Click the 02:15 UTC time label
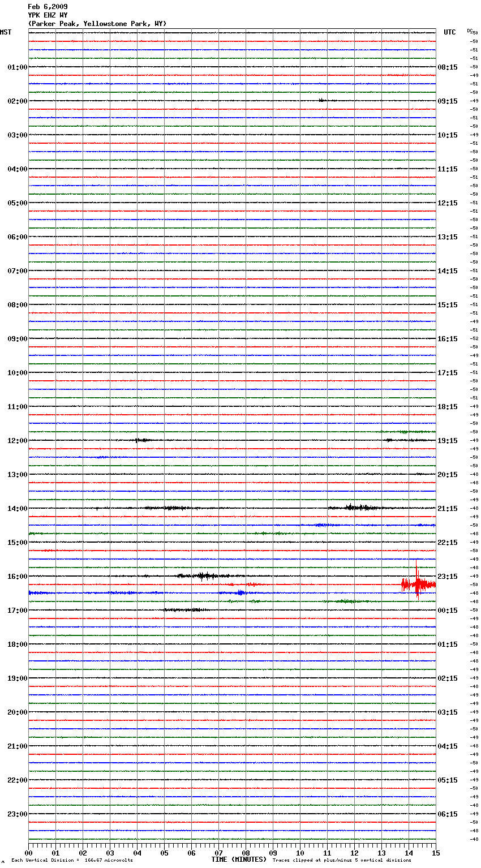This screenshot has height=868, width=481. click(x=448, y=678)
